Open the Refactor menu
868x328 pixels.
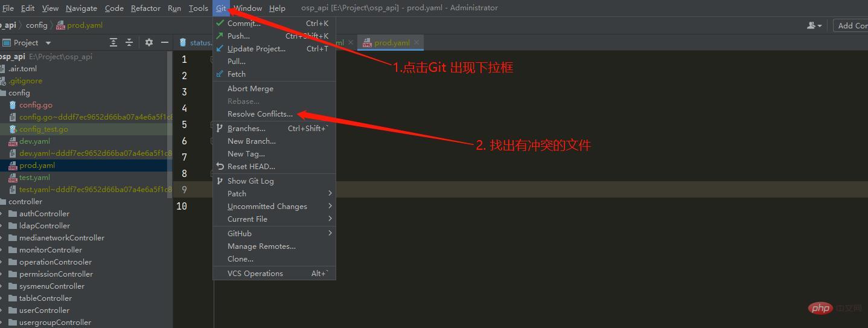click(x=145, y=8)
